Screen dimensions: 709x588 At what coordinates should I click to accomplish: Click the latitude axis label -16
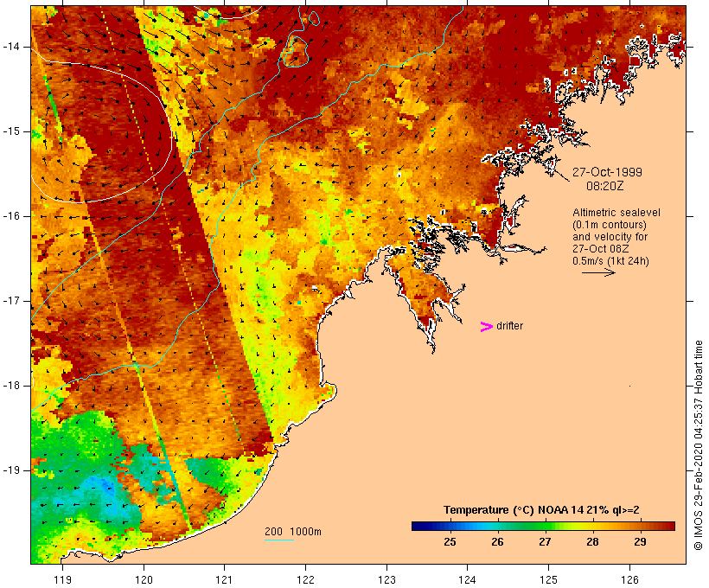point(11,216)
